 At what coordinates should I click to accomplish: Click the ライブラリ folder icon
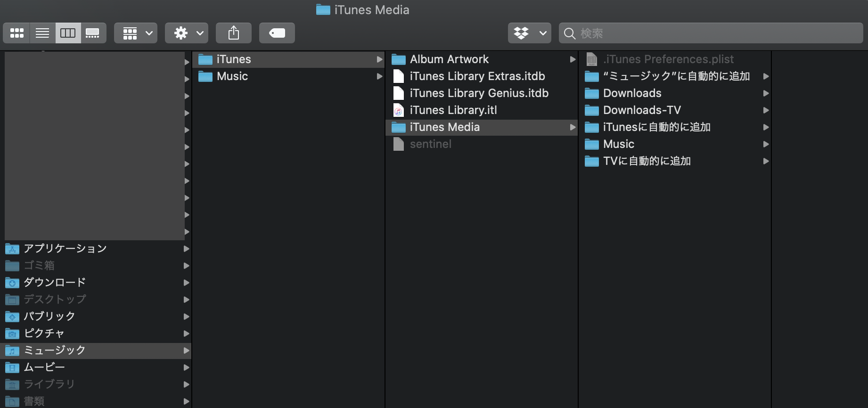click(12, 384)
